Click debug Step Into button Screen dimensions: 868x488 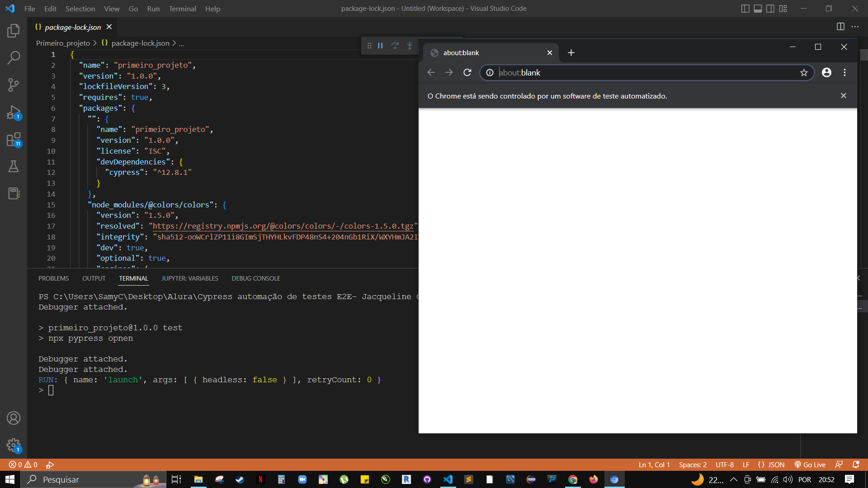tap(410, 46)
